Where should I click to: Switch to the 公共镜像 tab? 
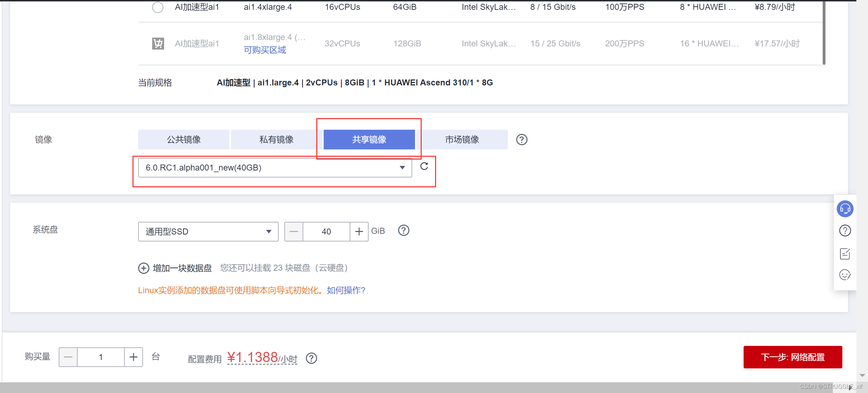183,140
